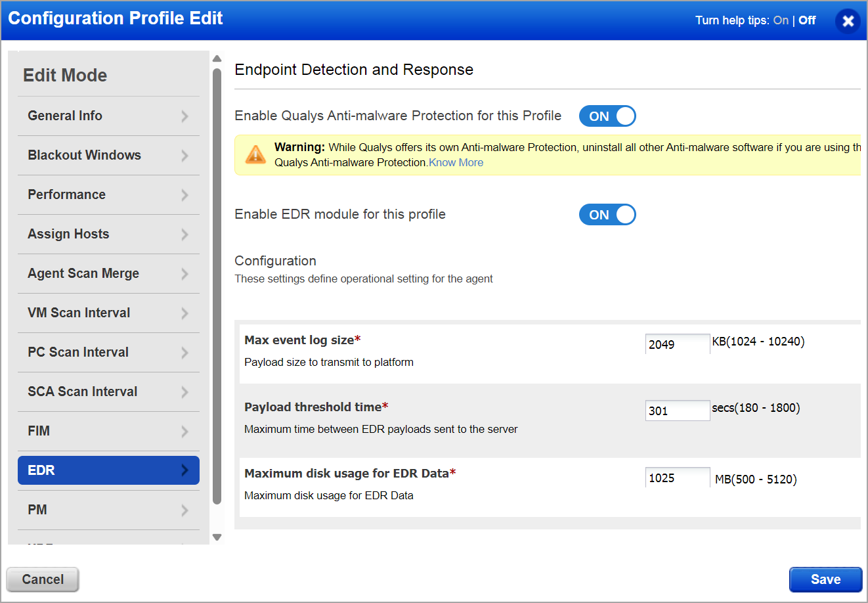
Task: Open PC Scan Interval section
Action: click(108, 352)
